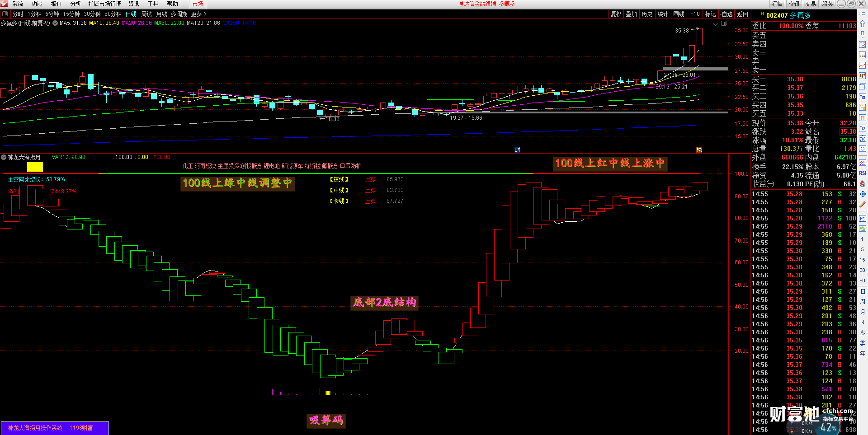Open the wavy indicator lines icon
This screenshot has width=868, height=435.
(x=862, y=163)
